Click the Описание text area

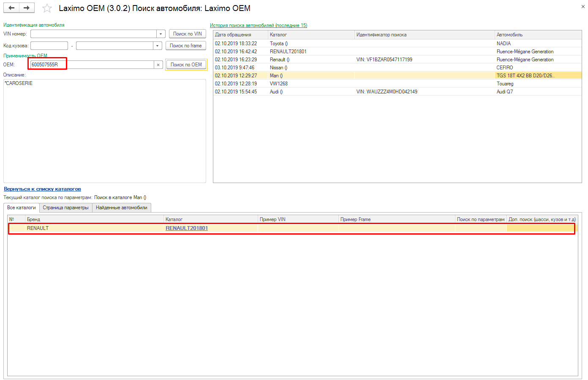pyautogui.click(x=105, y=131)
